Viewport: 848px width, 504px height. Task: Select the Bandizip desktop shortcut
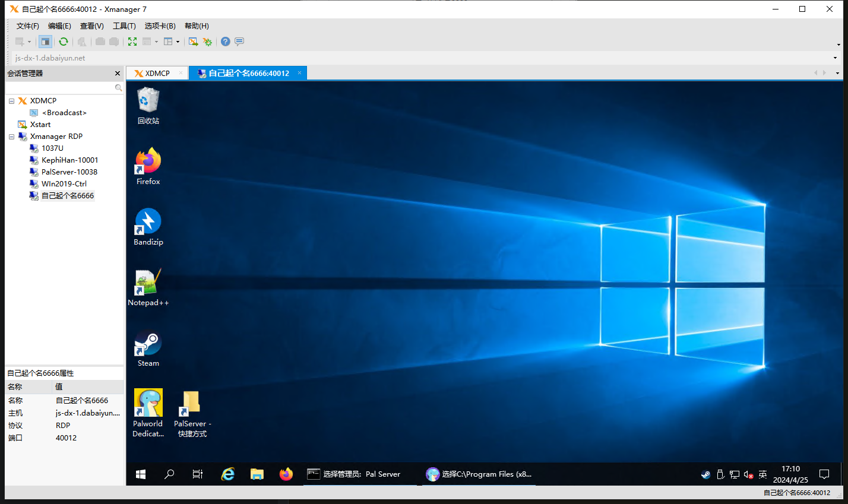click(148, 227)
